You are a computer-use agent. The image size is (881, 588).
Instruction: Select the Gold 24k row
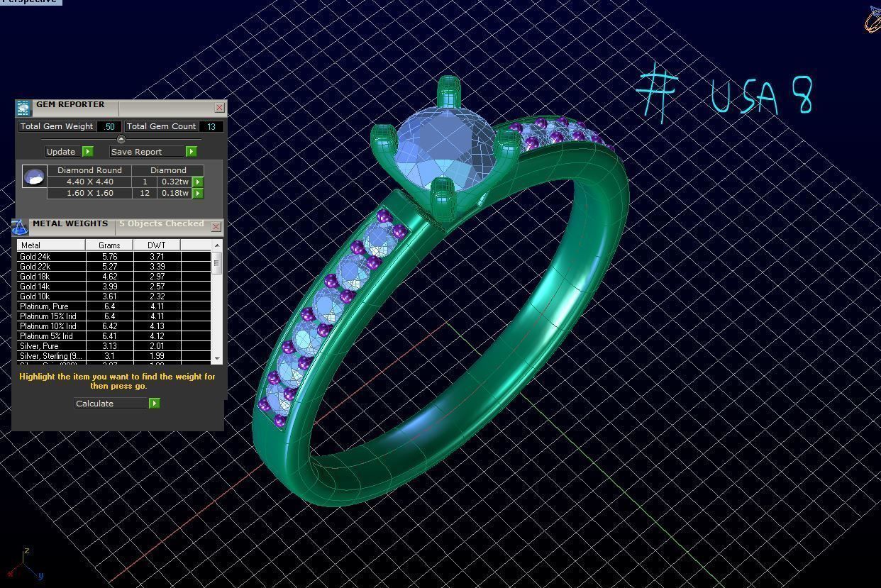pos(114,257)
